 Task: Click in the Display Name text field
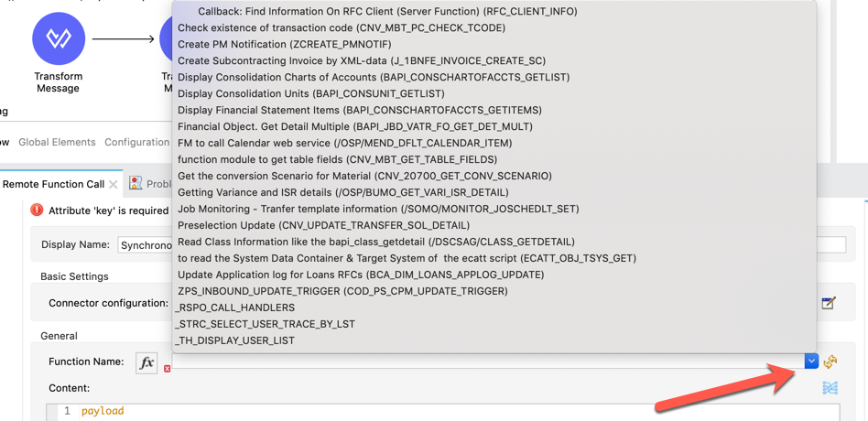click(146, 245)
